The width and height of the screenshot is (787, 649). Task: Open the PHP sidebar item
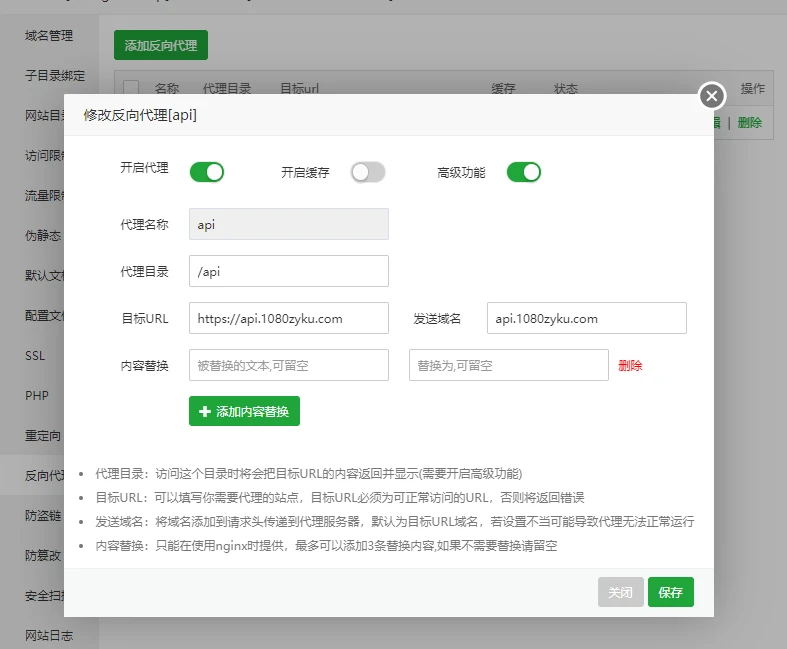pos(37,396)
